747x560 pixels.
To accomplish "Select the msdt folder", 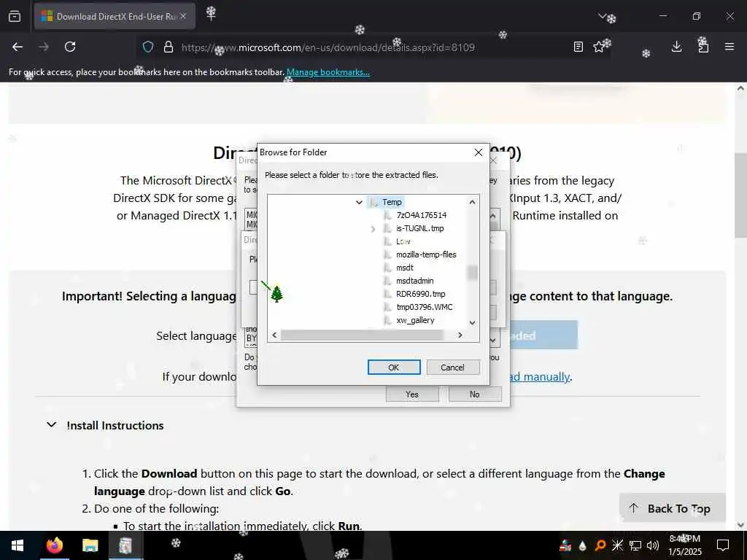I will pos(404,268).
